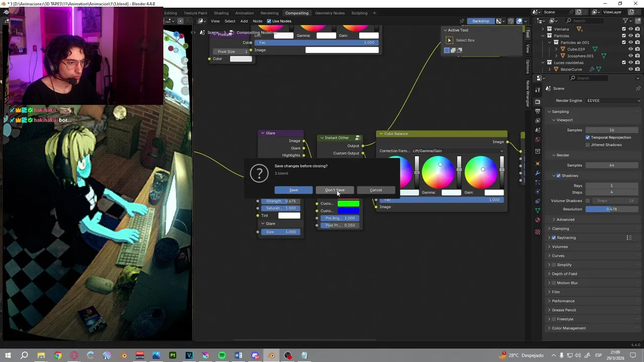Click the overlay toggle icon in compositor header

(519, 21)
